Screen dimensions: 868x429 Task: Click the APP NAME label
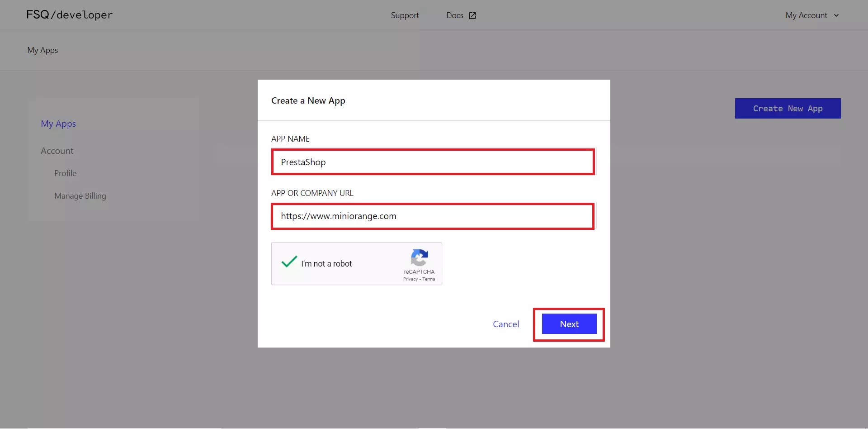click(290, 139)
